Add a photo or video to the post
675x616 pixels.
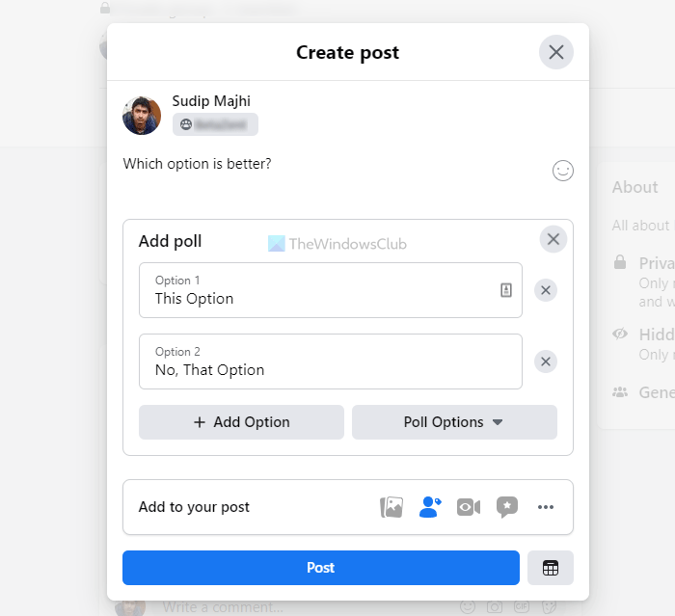click(x=391, y=507)
